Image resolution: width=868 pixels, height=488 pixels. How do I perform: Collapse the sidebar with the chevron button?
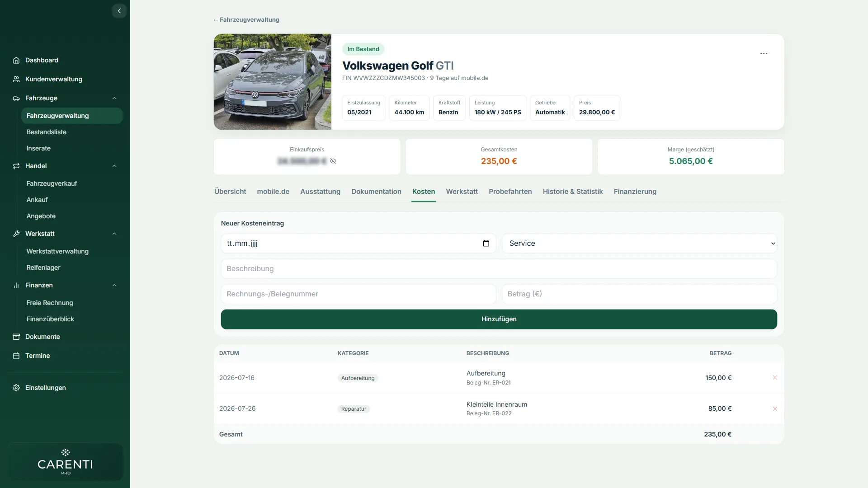click(119, 11)
